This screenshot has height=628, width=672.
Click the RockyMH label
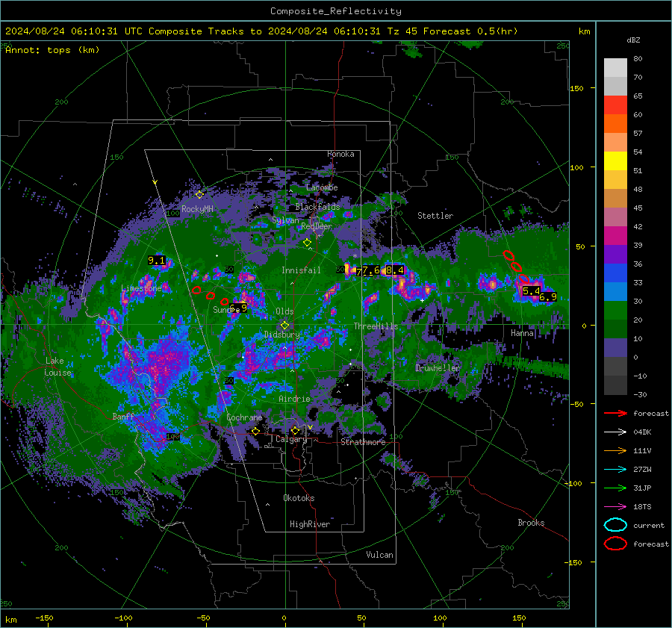click(197, 209)
